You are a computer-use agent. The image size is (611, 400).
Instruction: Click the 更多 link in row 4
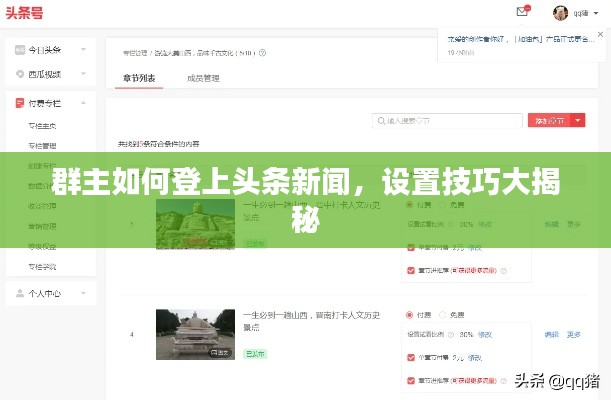(x=574, y=334)
